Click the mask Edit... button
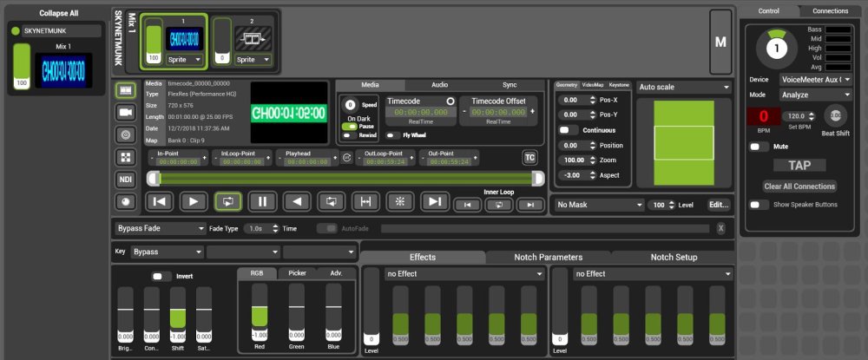The width and height of the screenshot is (868, 360). 719,205
